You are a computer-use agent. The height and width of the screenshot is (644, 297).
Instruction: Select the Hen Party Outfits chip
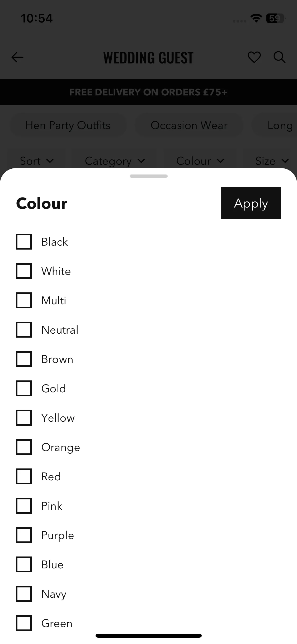(68, 125)
